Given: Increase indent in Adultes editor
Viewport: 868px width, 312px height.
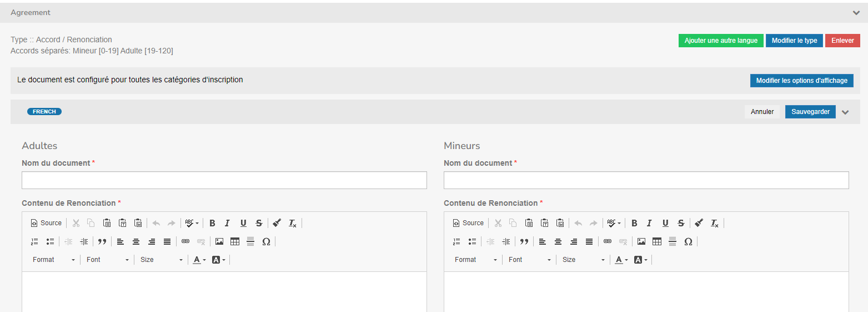Looking at the screenshot, I should (84, 241).
